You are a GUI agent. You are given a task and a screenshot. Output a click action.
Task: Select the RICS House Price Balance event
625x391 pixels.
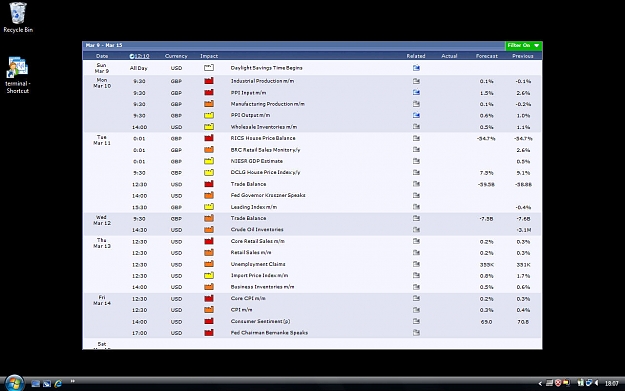click(263, 138)
